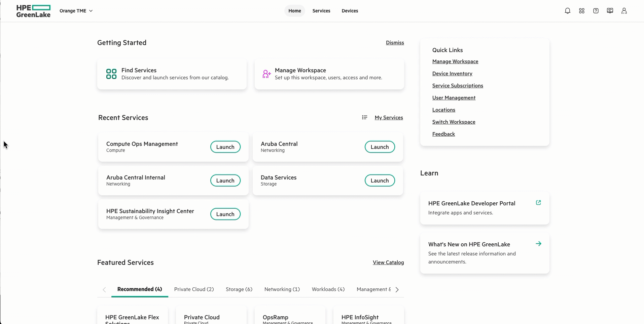Open the Manage Workspace getting started card
The width and height of the screenshot is (644, 324).
[x=329, y=74]
